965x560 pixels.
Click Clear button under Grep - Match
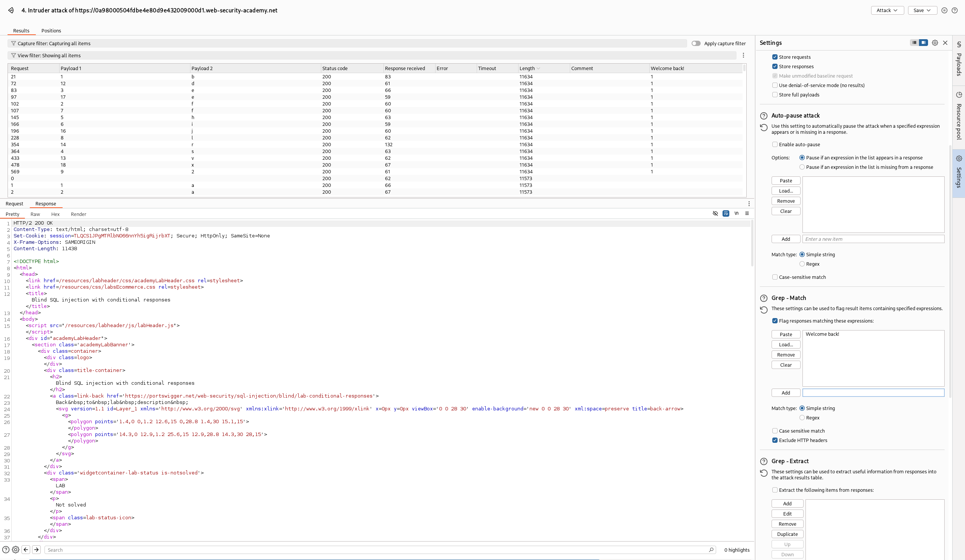coord(786,365)
